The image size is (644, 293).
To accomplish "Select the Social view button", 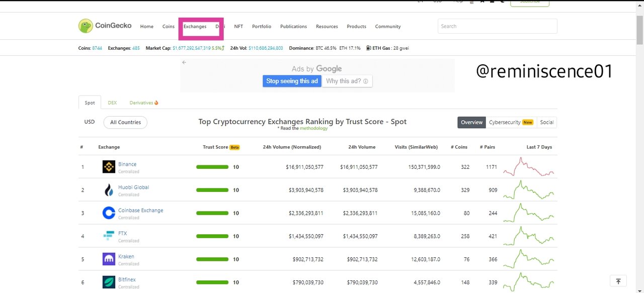I will click(x=546, y=122).
